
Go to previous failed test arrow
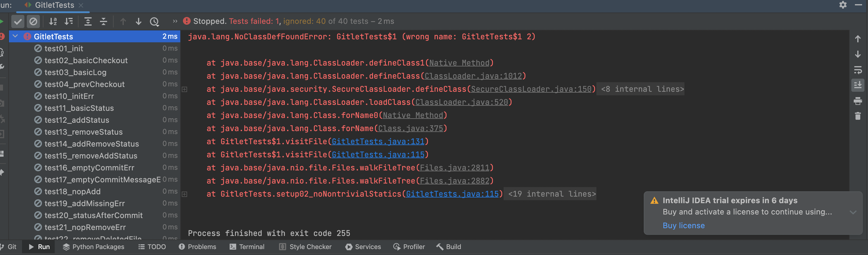[123, 21]
